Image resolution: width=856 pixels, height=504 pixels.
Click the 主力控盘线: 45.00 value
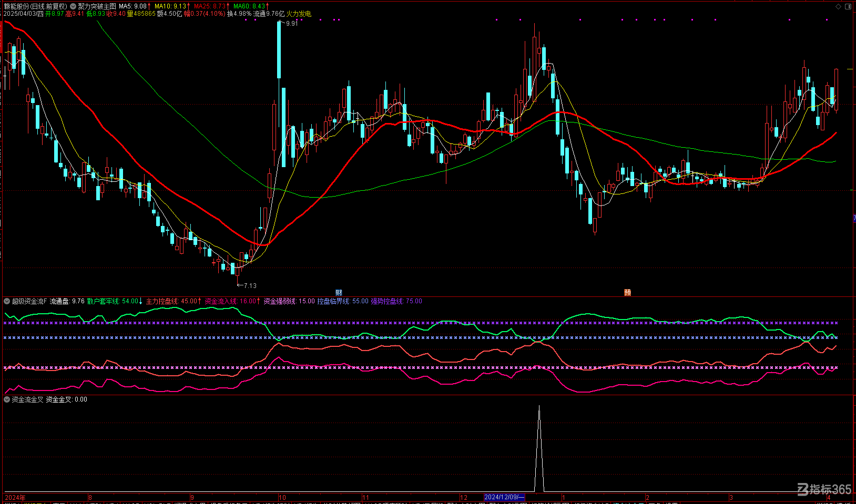point(171,301)
